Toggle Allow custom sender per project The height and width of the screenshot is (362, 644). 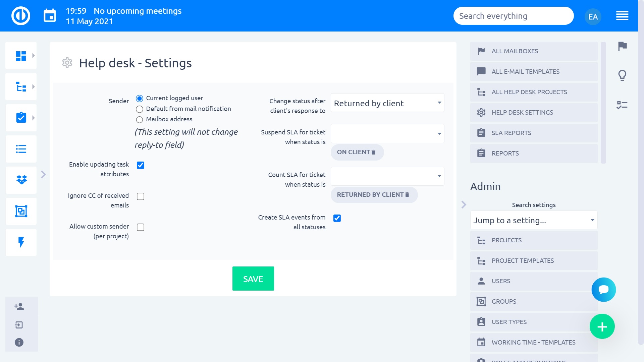tap(141, 227)
